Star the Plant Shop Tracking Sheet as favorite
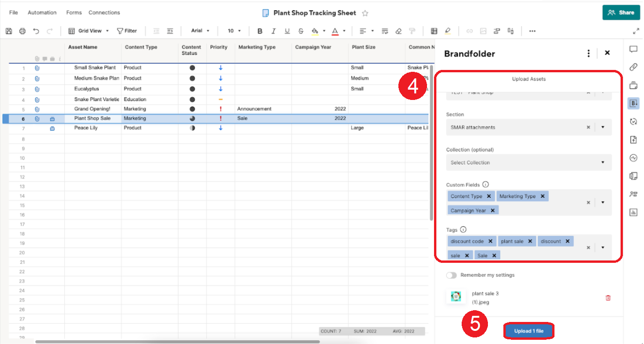Screen dimensions: 644x344 click(x=365, y=13)
